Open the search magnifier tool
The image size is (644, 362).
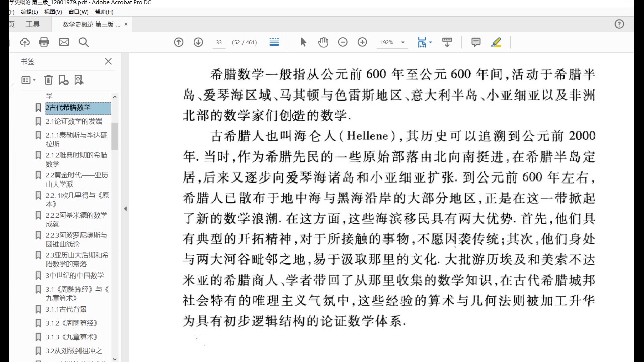84,42
